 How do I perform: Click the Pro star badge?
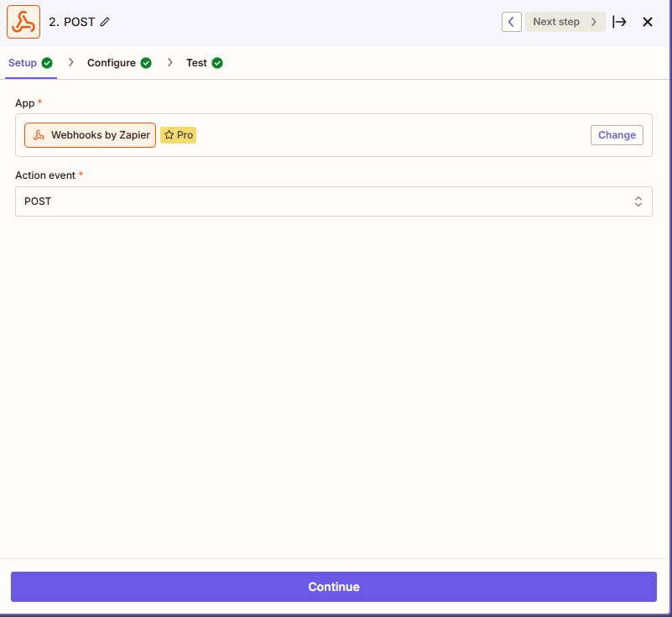point(179,135)
